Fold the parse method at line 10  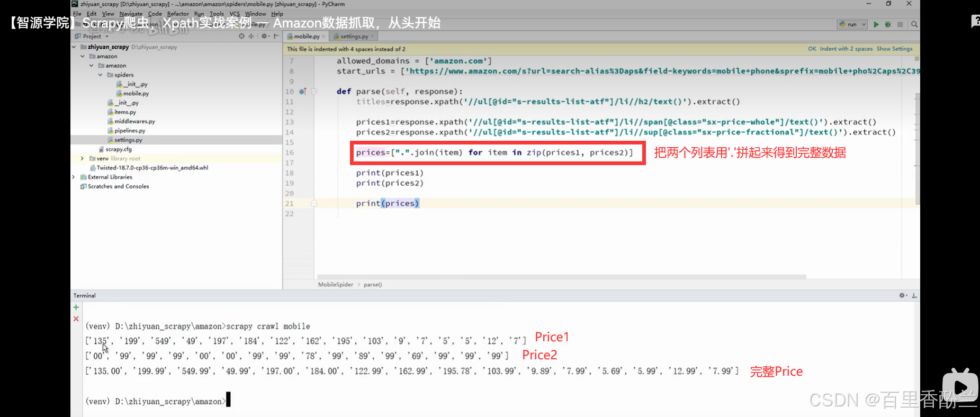click(x=314, y=92)
